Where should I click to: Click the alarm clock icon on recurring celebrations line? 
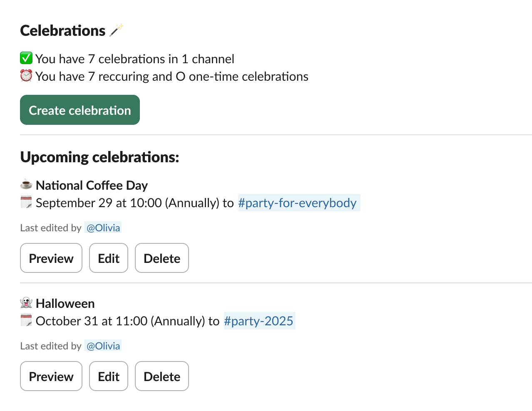pyautogui.click(x=26, y=76)
